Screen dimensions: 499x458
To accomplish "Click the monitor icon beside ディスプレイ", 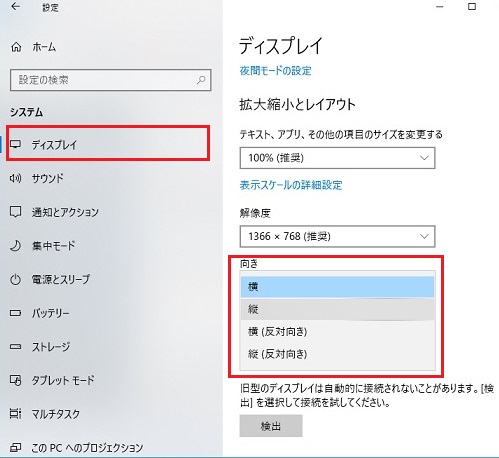I will point(15,144).
